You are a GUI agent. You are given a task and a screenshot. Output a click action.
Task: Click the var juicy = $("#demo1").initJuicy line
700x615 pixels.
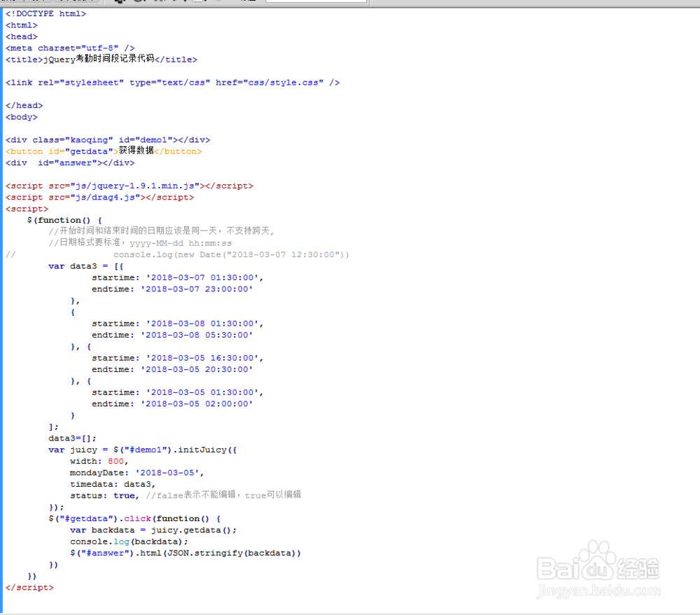pyautogui.click(x=142, y=450)
